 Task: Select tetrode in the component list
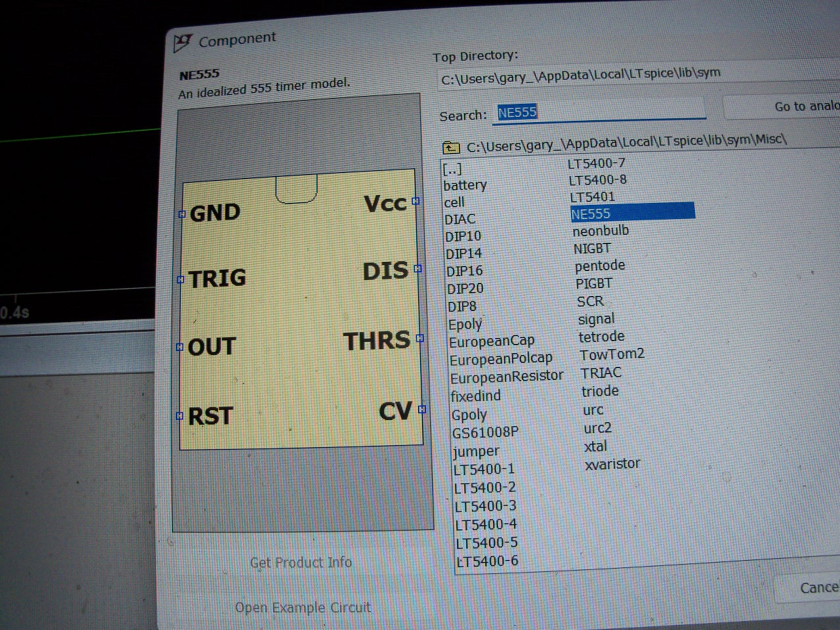[x=602, y=337]
